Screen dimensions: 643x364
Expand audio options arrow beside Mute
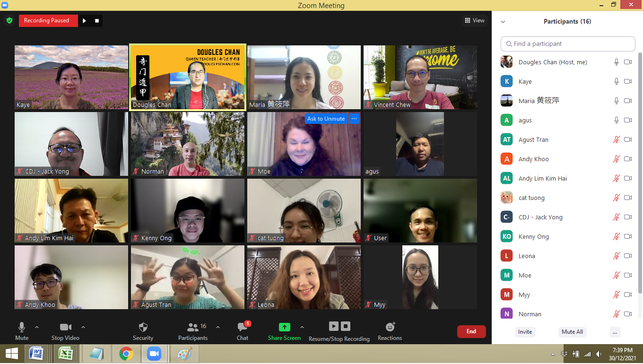coord(37,327)
